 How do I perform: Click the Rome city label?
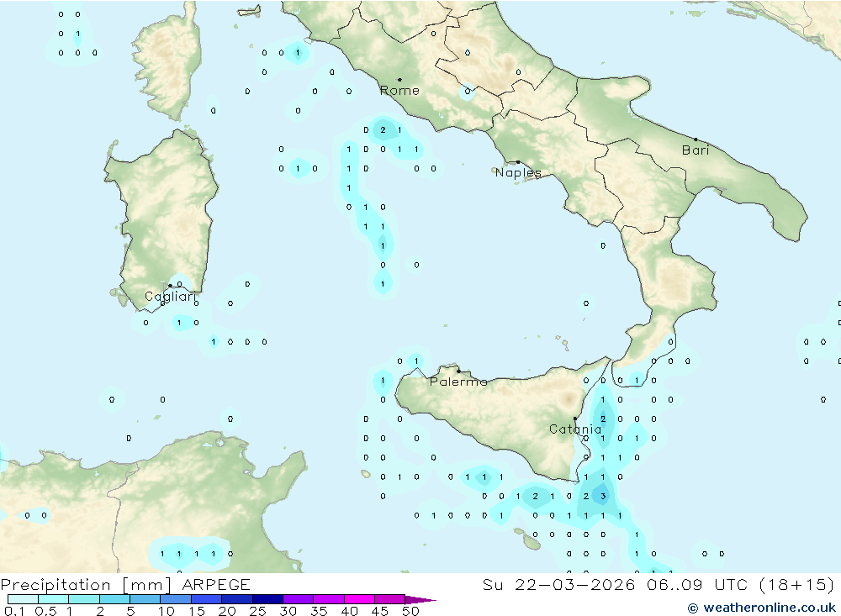click(x=399, y=91)
